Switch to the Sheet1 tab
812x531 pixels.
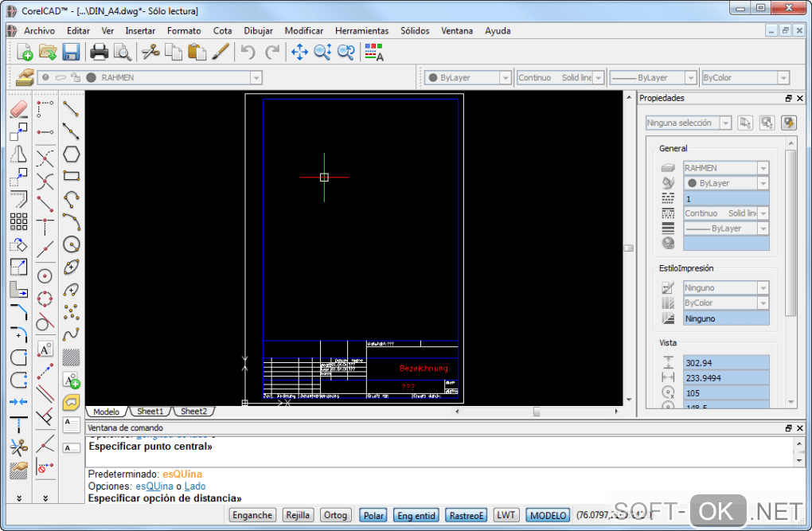click(150, 412)
